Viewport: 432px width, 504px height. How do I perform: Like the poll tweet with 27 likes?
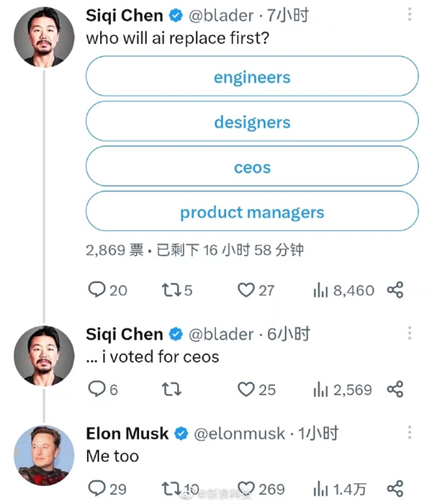tap(246, 289)
